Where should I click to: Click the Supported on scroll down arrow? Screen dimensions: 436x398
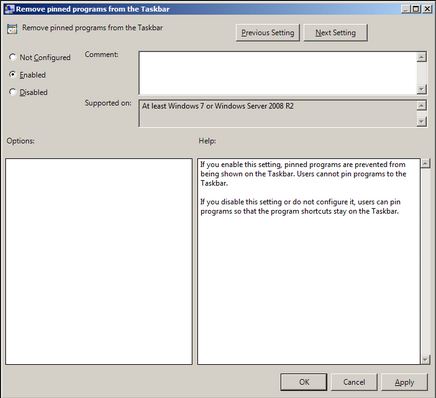(x=422, y=122)
